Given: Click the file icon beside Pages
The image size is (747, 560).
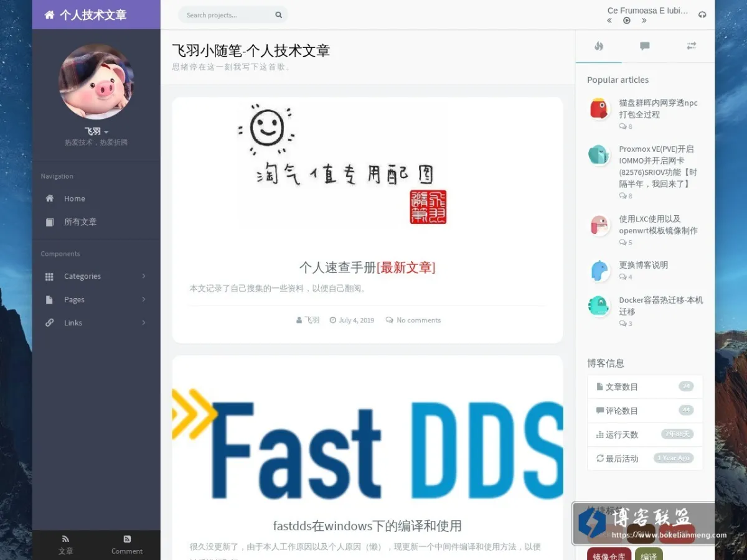Looking at the screenshot, I should click(x=50, y=299).
